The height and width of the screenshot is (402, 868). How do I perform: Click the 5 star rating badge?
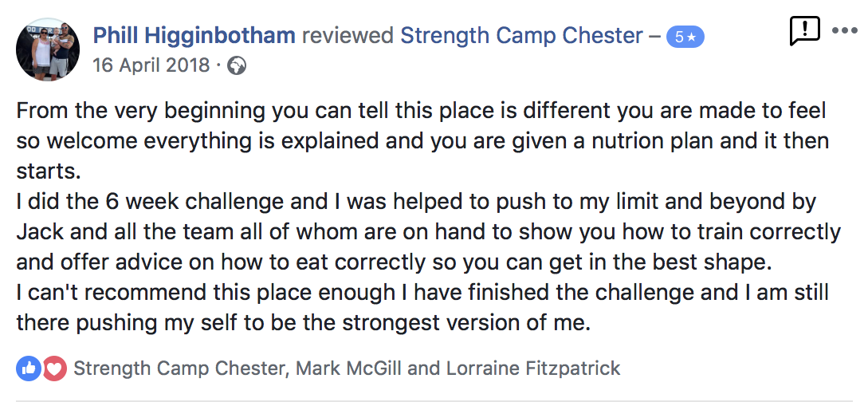click(685, 37)
